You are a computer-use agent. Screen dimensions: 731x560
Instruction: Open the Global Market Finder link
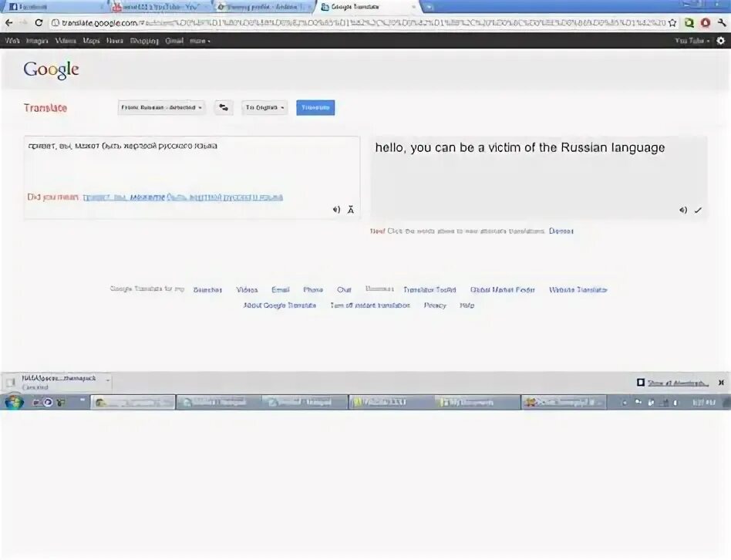(x=502, y=290)
